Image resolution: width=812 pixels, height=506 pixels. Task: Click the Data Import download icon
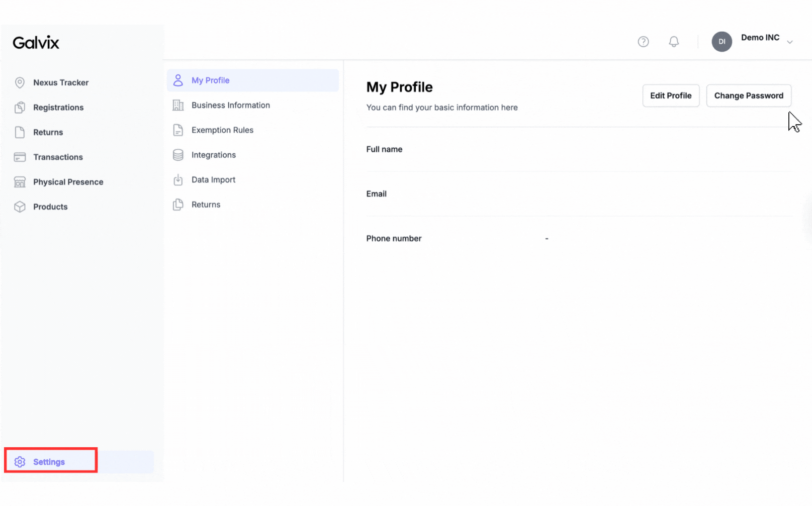pos(178,180)
